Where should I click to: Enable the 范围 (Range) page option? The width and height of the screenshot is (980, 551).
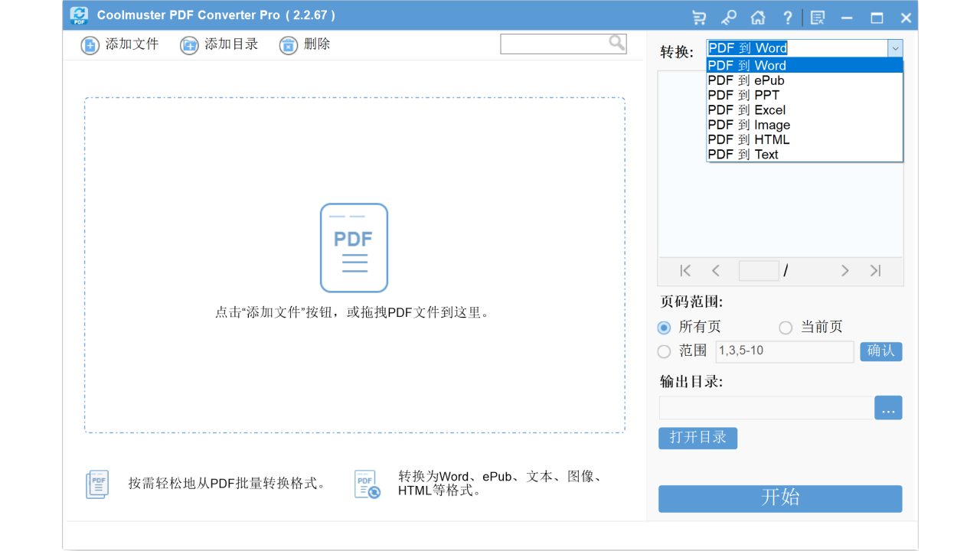pyautogui.click(x=664, y=351)
